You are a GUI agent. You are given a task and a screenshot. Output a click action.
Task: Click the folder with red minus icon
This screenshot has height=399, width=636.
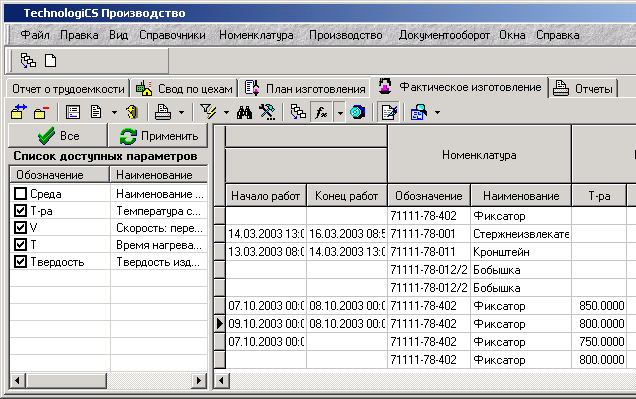pos(41,112)
